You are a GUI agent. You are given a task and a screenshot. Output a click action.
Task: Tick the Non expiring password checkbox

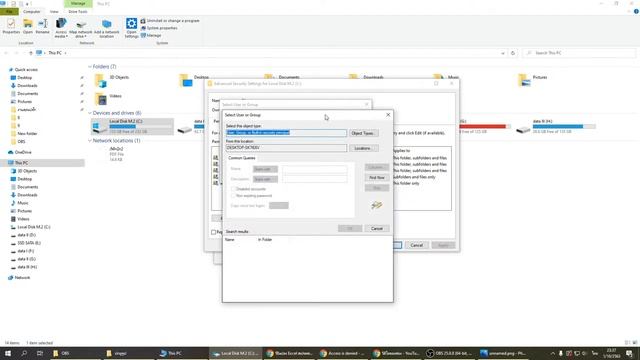[233, 196]
